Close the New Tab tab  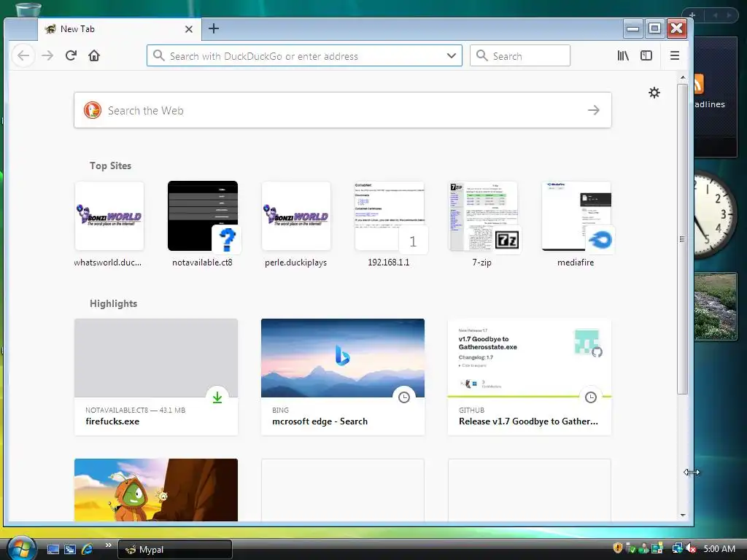(x=189, y=29)
